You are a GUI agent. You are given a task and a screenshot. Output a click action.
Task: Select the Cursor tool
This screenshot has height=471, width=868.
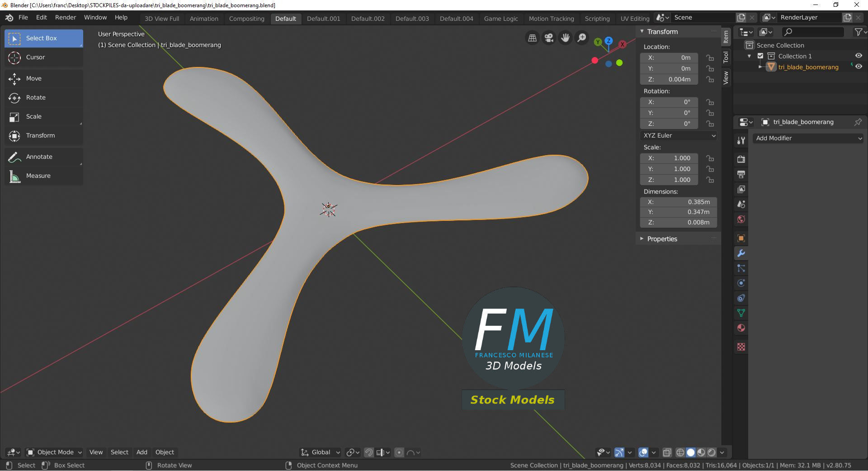click(44, 57)
